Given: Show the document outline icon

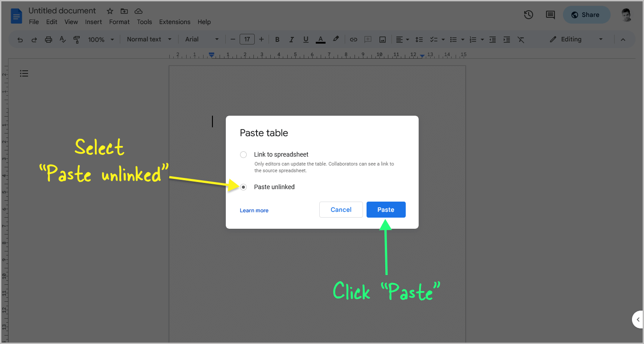Looking at the screenshot, I should coord(24,73).
